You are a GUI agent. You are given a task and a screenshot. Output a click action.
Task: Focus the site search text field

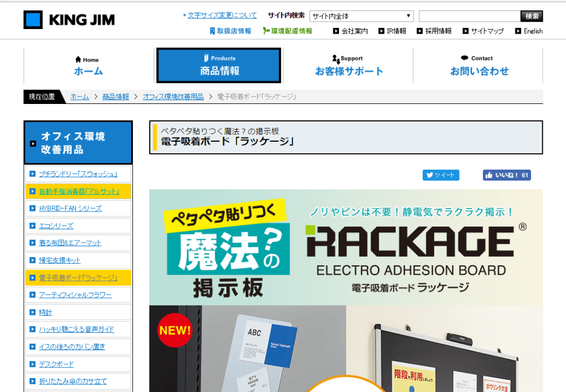point(469,16)
